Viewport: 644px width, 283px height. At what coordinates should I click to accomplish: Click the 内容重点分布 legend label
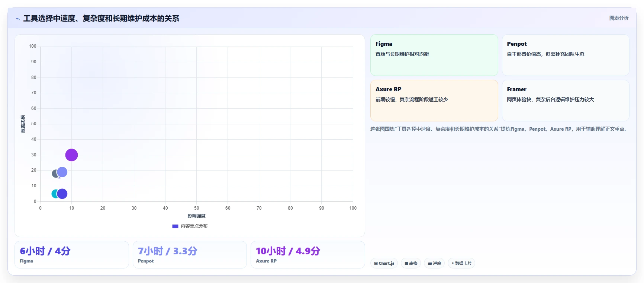(x=194, y=226)
